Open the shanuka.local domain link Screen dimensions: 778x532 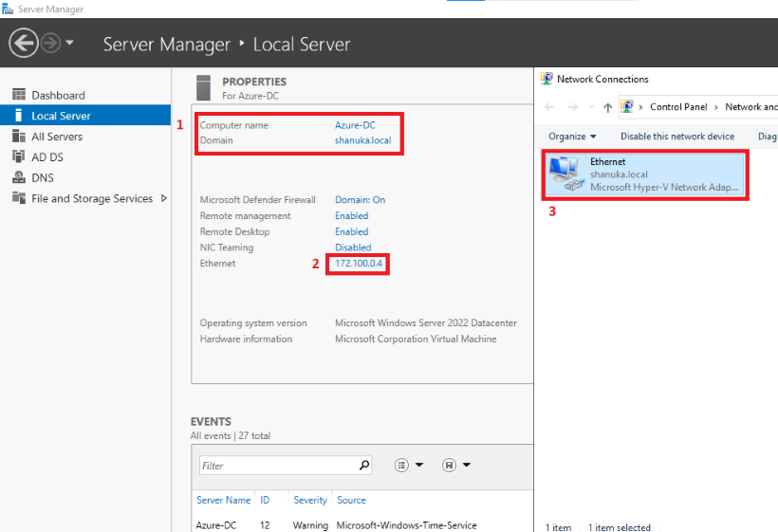point(362,140)
